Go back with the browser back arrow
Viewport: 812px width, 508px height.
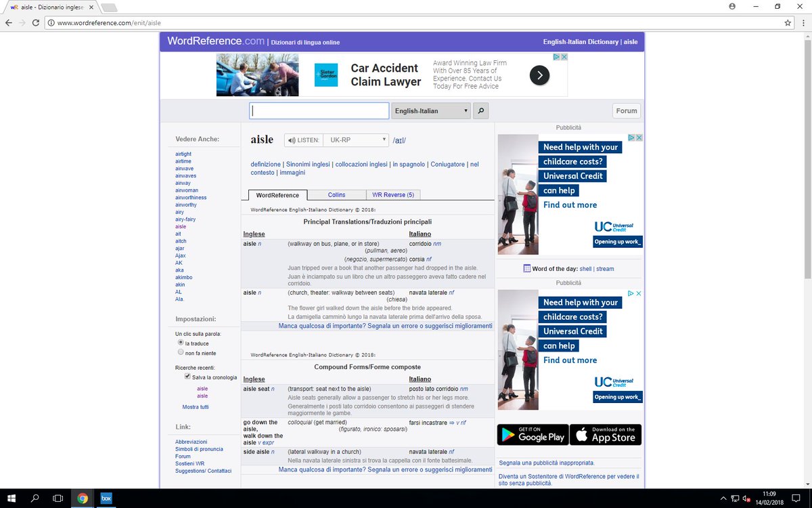[9, 22]
